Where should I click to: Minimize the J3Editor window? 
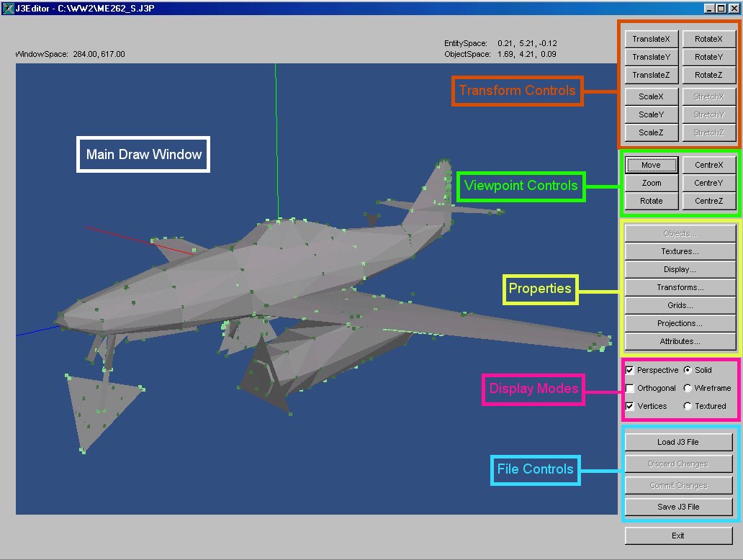pyautogui.click(x=709, y=8)
